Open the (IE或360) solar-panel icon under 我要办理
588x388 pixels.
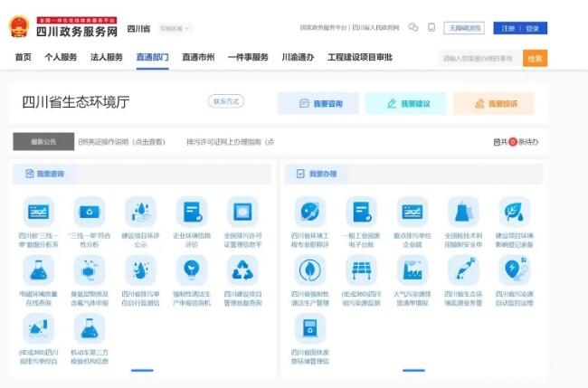(361, 270)
